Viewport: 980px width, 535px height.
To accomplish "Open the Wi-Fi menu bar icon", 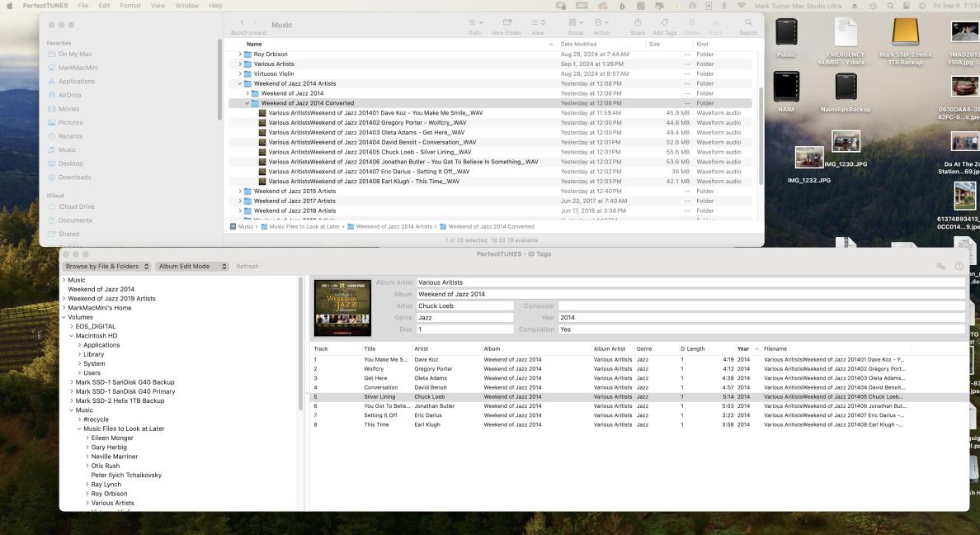I will coord(741,6).
